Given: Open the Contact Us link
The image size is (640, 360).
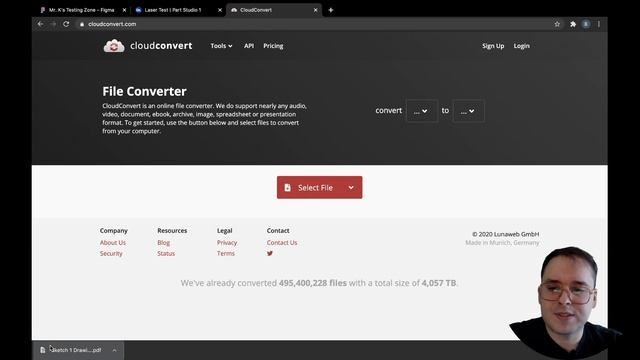Looking at the screenshot, I should 282,242.
